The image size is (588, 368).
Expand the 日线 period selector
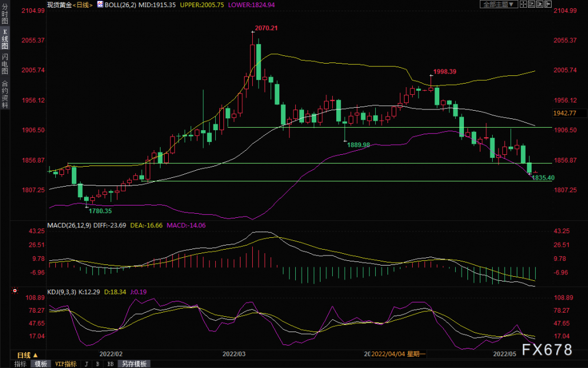point(28,355)
